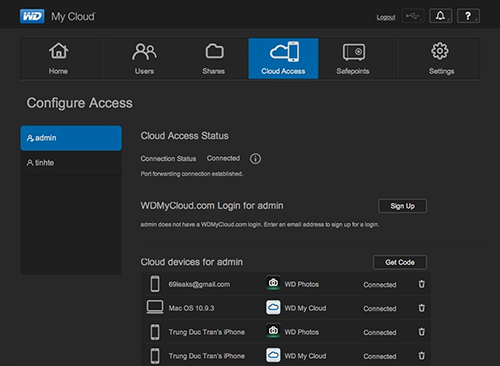
Task: Click WD Photos app icon in 69leaks row
Action: pos(273,283)
